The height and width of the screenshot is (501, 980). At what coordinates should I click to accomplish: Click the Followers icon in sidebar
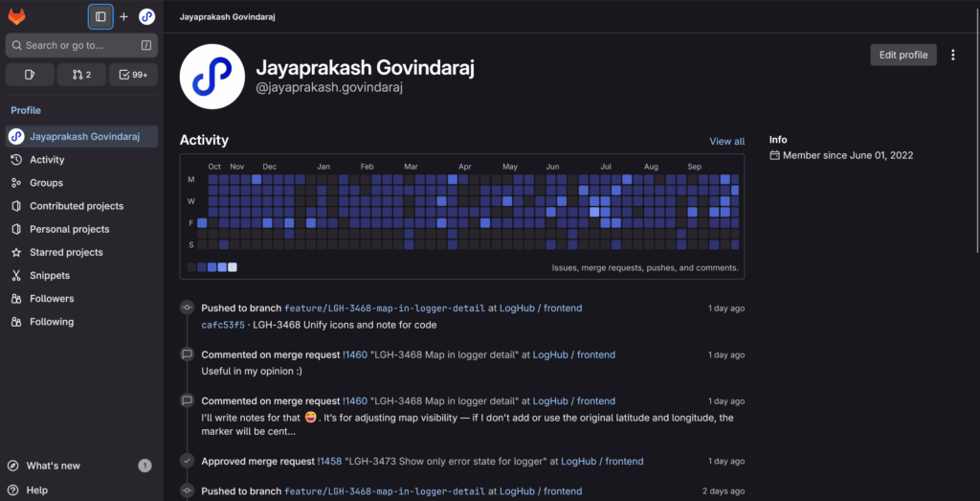click(16, 299)
